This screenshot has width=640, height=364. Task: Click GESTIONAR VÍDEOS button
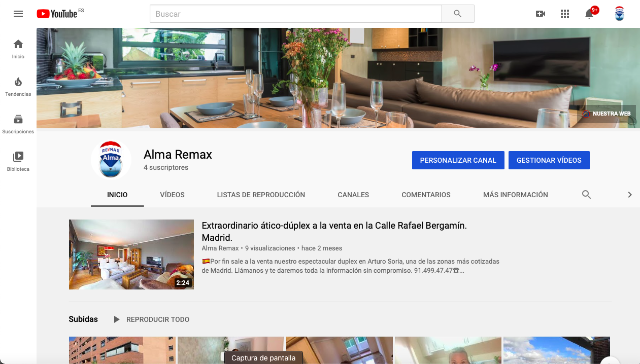pos(549,160)
